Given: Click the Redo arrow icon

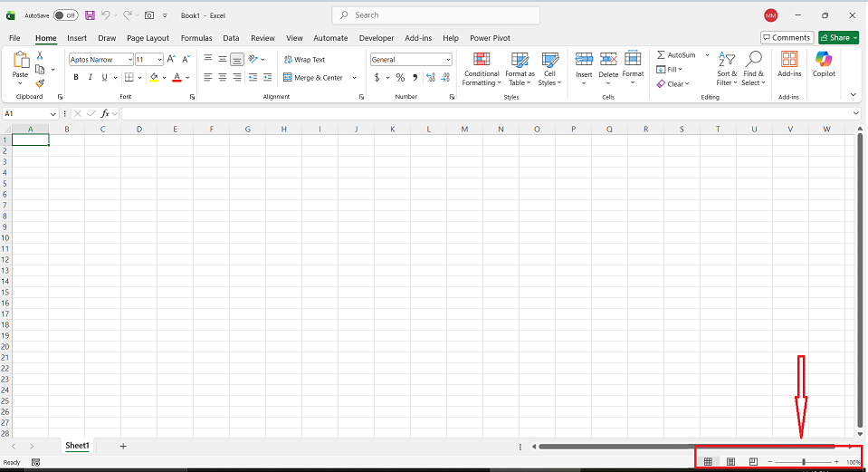Looking at the screenshot, I should click(128, 15).
